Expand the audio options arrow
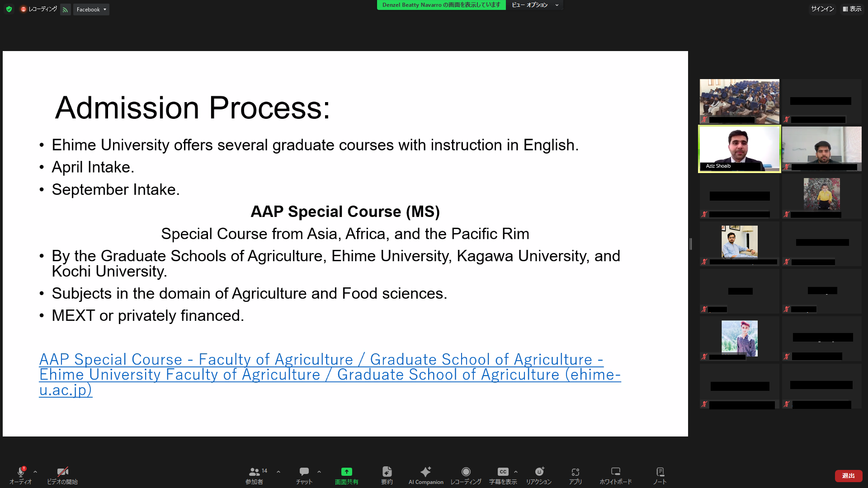Viewport: 868px width, 488px height. 35,472
